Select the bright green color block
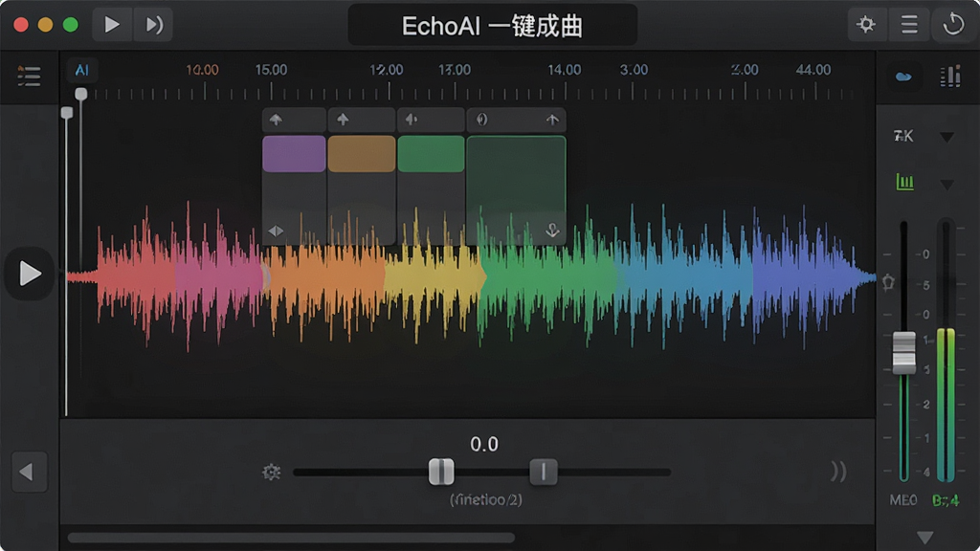Viewport: 980px width, 551px height. click(432, 154)
